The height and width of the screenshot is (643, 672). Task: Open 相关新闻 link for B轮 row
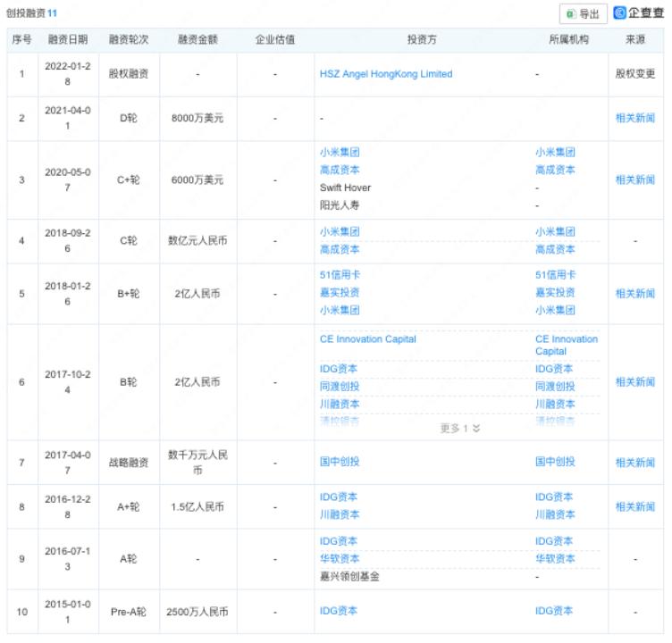[635, 381]
